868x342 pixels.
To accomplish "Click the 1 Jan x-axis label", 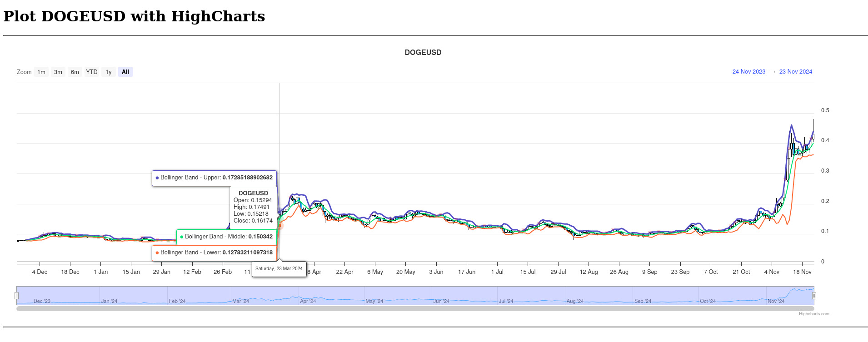I will pos(100,272).
